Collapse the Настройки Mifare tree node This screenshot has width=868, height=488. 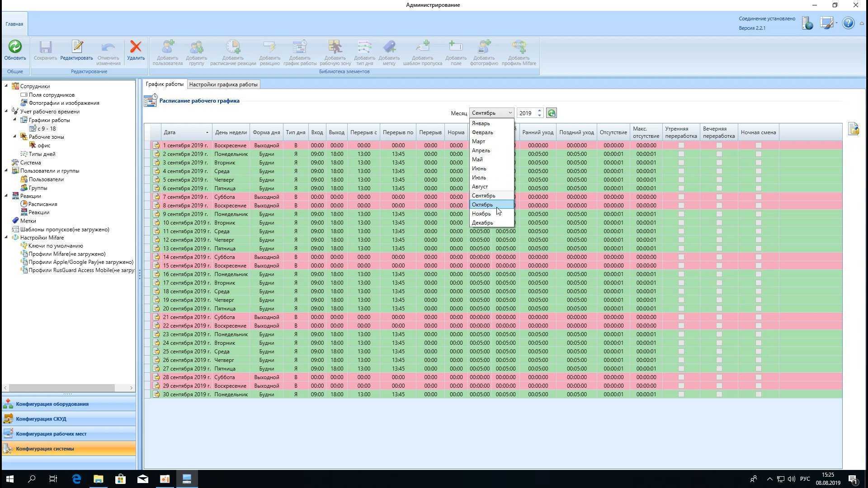click(x=6, y=238)
